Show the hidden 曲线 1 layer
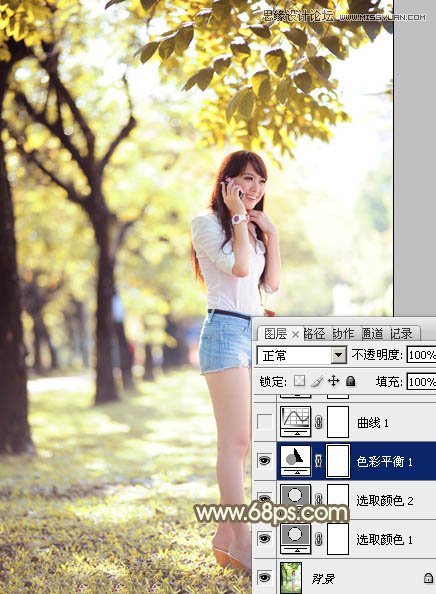 (264, 422)
